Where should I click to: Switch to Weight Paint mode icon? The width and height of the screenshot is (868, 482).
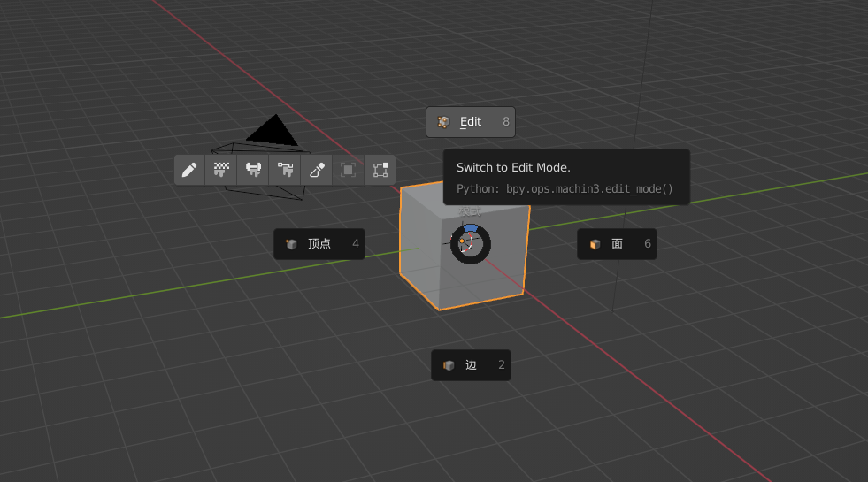[x=254, y=170]
